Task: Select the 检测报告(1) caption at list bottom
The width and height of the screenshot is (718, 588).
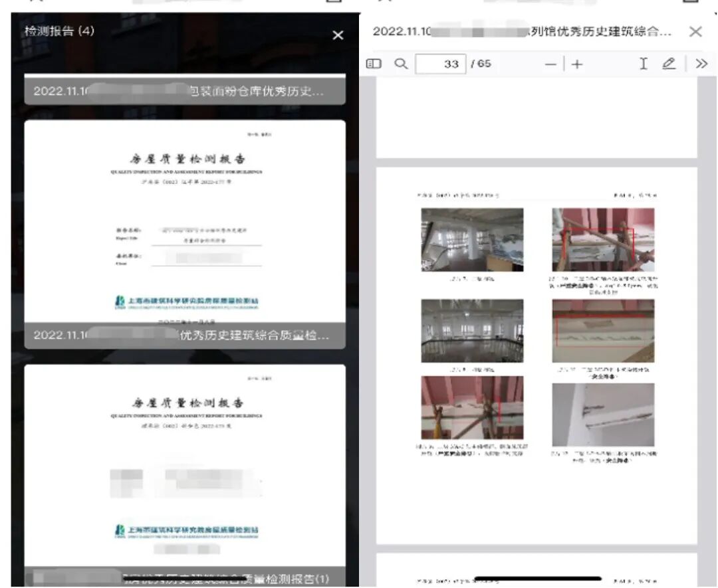Action: tap(185, 577)
